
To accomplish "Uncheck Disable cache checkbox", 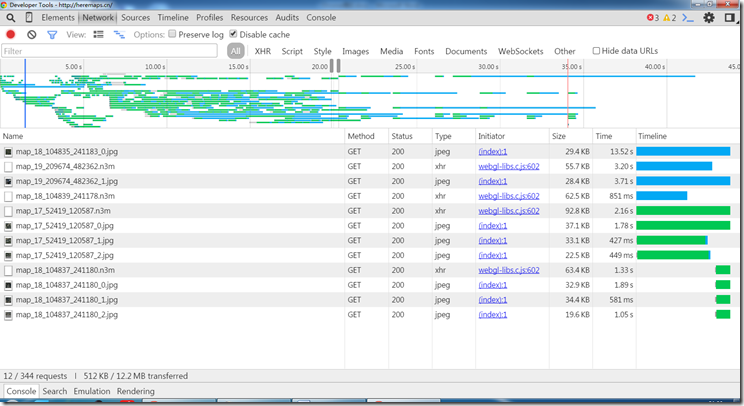I will pyautogui.click(x=233, y=34).
